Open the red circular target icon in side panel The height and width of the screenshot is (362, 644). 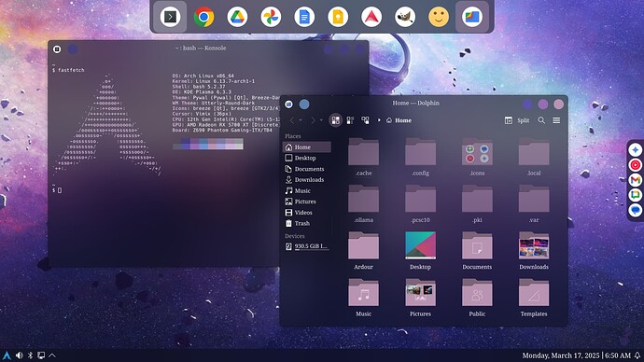(x=636, y=165)
